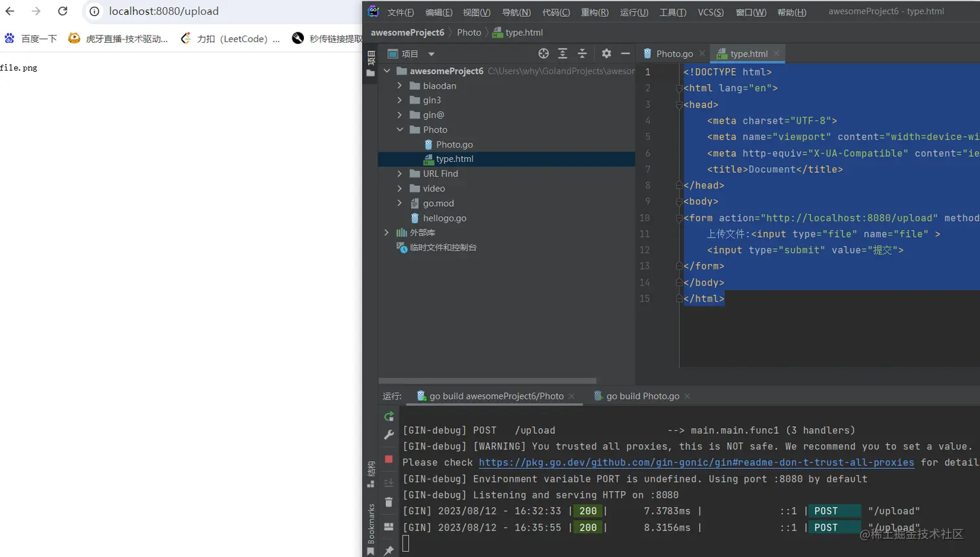Open the 力扣 LeetCode bookmark
980x557 pixels.
pyautogui.click(x=230, y=38)
